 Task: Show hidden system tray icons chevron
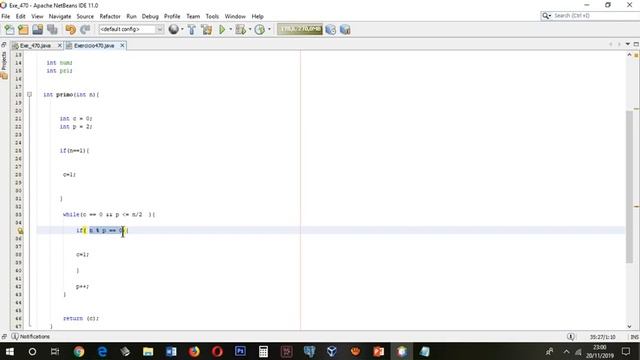(567, 351)
